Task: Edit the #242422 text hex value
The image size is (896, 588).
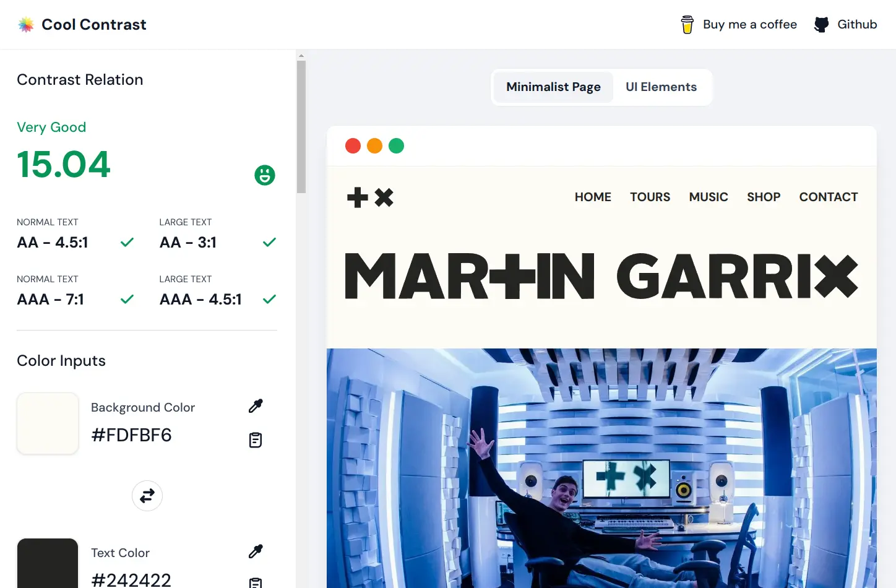Action: (131, 580)
